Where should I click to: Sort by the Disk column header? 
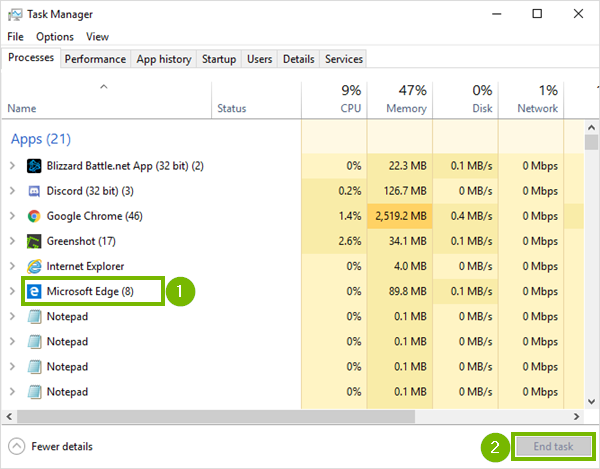tap(466, 99)
